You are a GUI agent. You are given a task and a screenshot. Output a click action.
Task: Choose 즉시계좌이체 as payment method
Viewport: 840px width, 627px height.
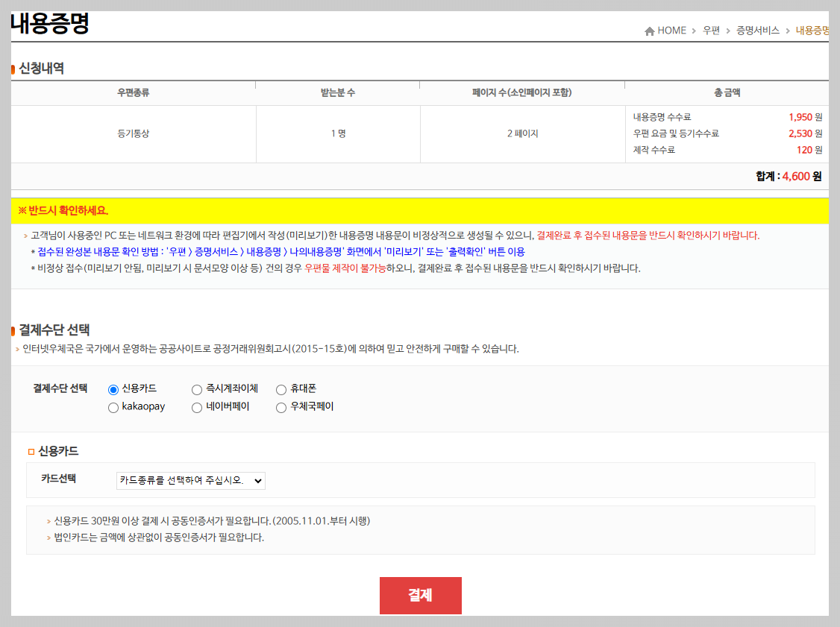(x=196, y=388)
